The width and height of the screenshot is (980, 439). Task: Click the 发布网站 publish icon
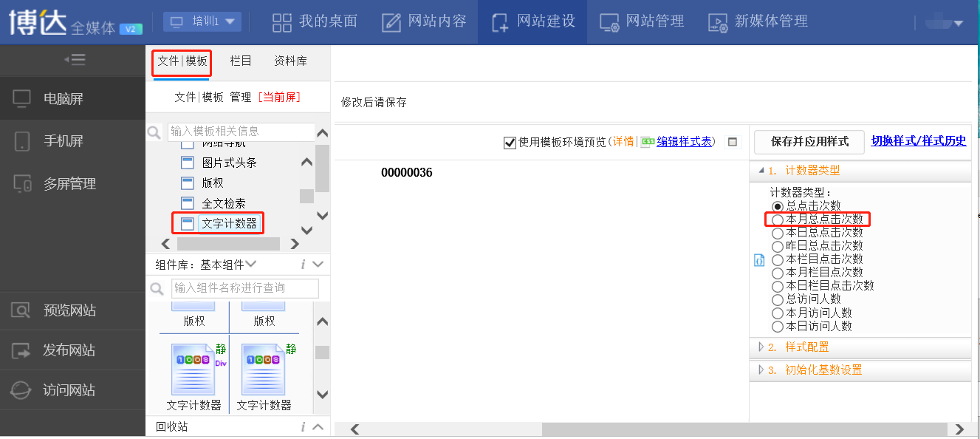coord(22,350)
